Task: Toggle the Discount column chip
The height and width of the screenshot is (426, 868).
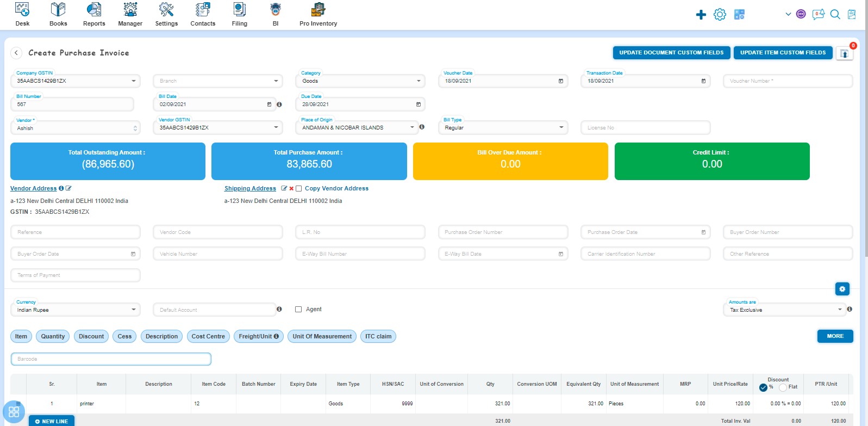Action: click(x=91, y=336)
